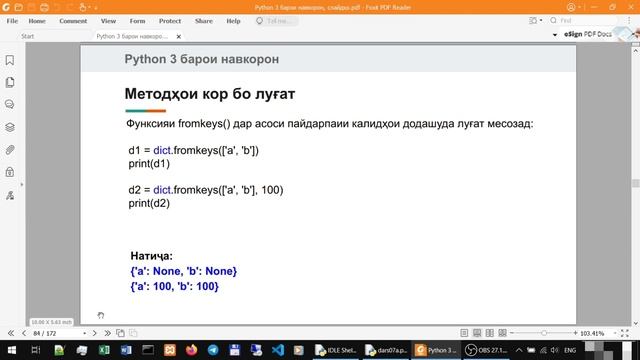This screenshot has height=360, width=640.
Task: Open Telegram from the taskbar
Action: [x=213, y=350]
